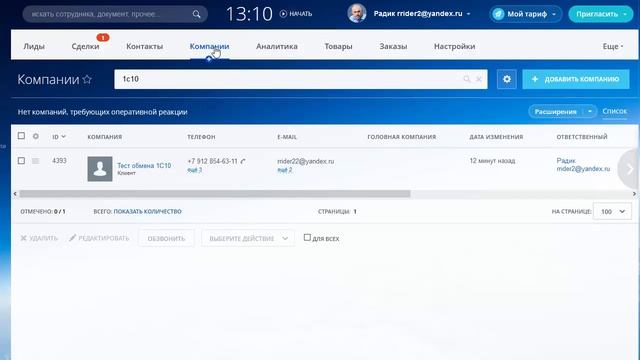Click the right-side panel arrow

pos(630,169)
